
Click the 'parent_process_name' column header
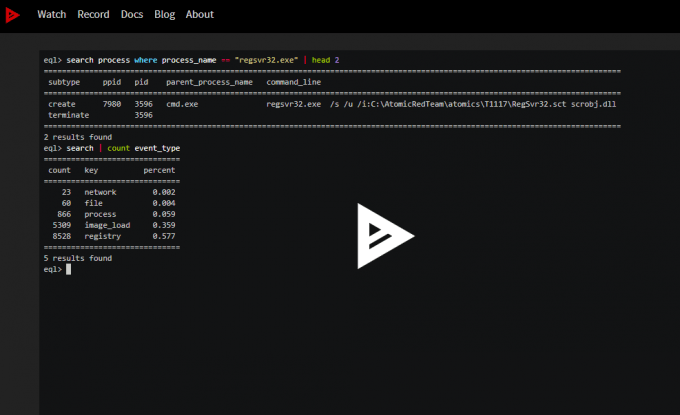[209, 82]
